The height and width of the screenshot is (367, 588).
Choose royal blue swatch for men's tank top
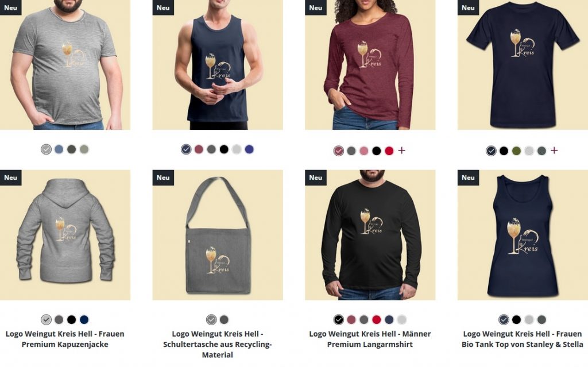(249, 149)
